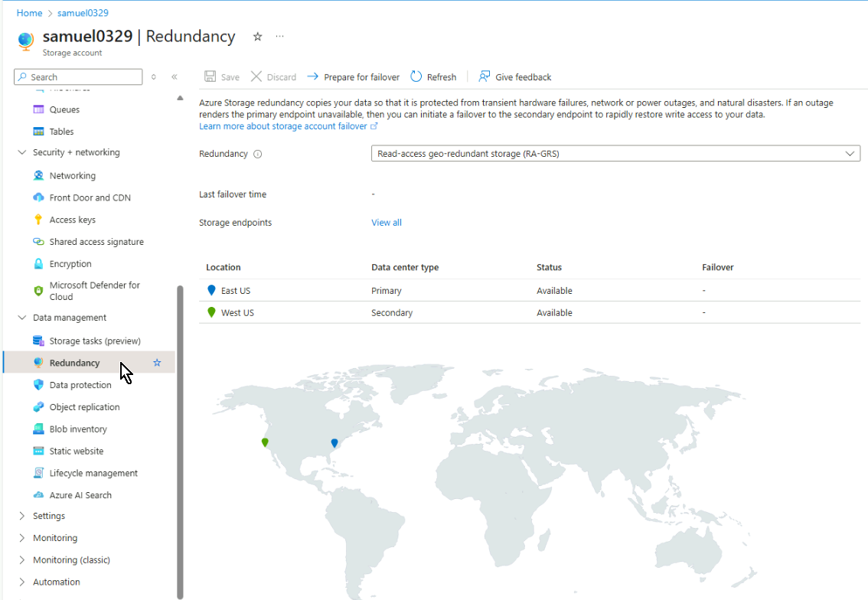The height and width of the screenshot is (600, 868).
Task: Open the more options ellipsis in header
Action: [279, 37]
